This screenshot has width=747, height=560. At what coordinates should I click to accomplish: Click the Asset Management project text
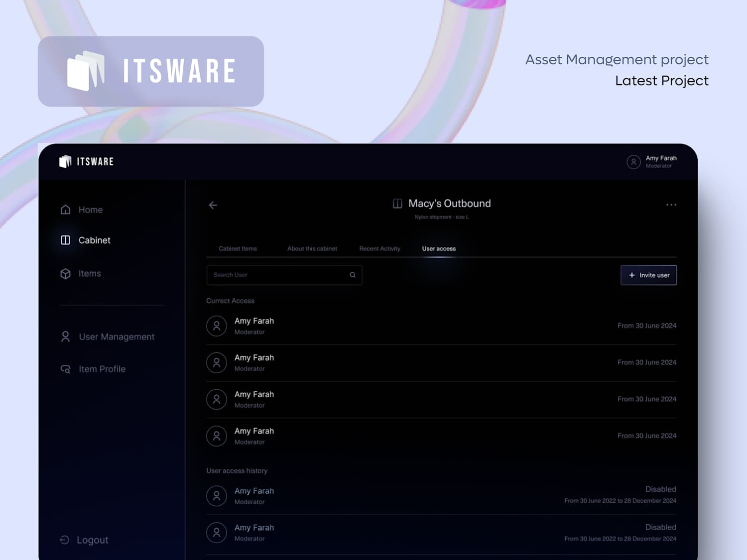(x=617, y=60)
